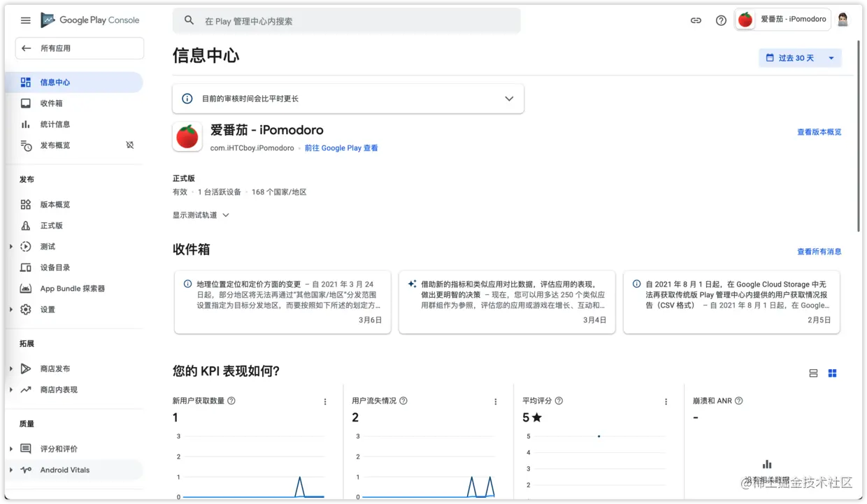The width and height of the screenshot is (867, 504).
Task: Open the 自 2021 年 8 月 1 日起 message card
Action: click(x=731, y=302)
